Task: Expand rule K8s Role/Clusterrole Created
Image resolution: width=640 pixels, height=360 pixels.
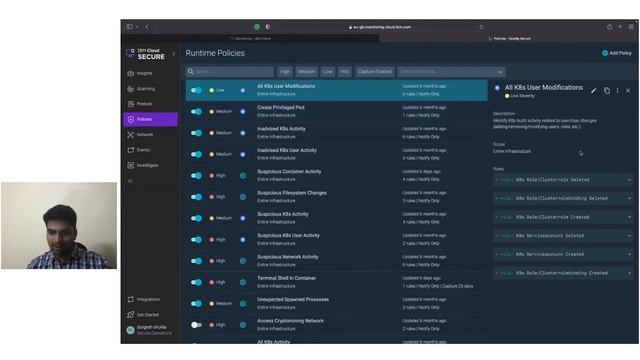Action: [x=563, y=217]
